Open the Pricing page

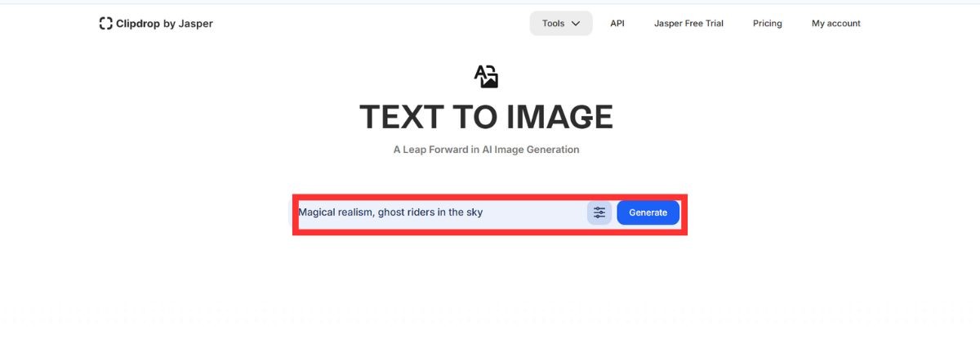point(768,24)
